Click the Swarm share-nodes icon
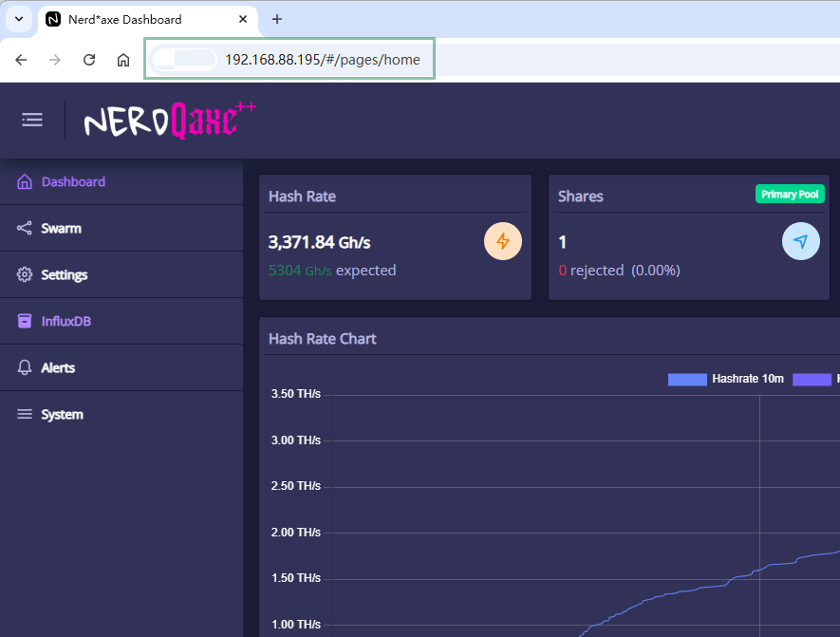Viewport: 840px width, 637px height. pos(25,229)
